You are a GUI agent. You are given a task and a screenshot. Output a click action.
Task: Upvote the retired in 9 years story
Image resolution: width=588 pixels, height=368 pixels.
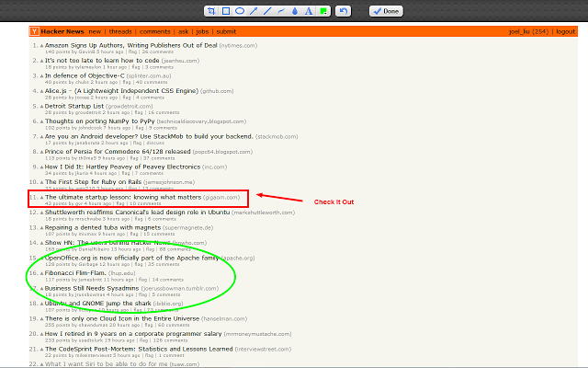point(41,334)
